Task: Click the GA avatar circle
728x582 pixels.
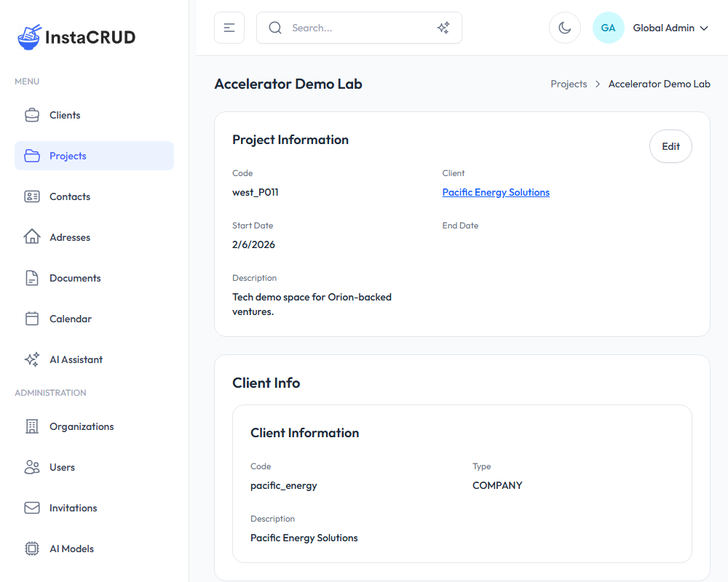Action: [x=608, y=28]
